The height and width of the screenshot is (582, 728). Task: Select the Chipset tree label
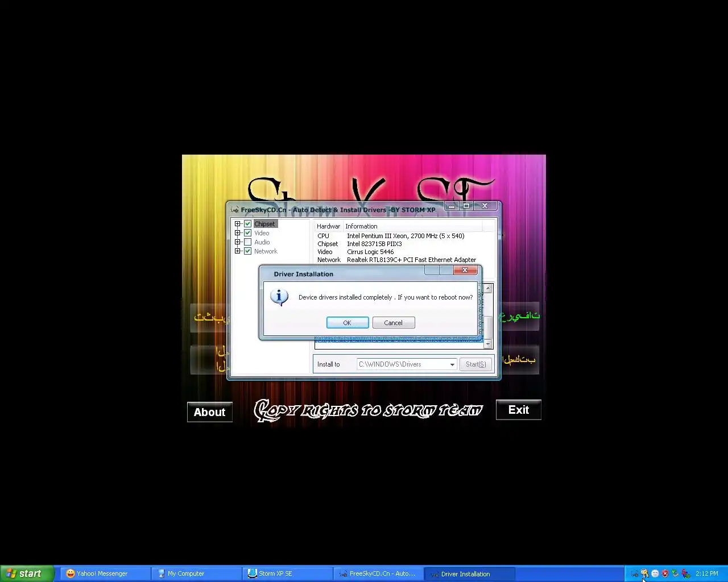click(x=264, y=224)
